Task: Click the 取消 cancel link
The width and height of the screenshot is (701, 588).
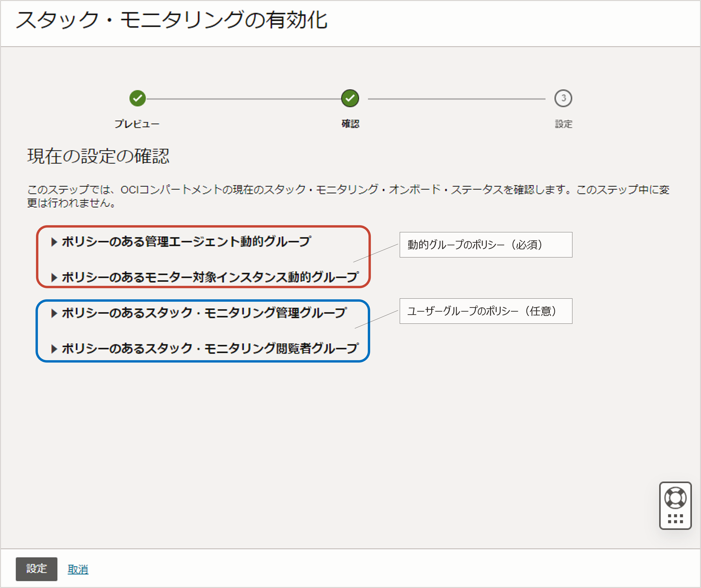Action: tap(78, 569)
